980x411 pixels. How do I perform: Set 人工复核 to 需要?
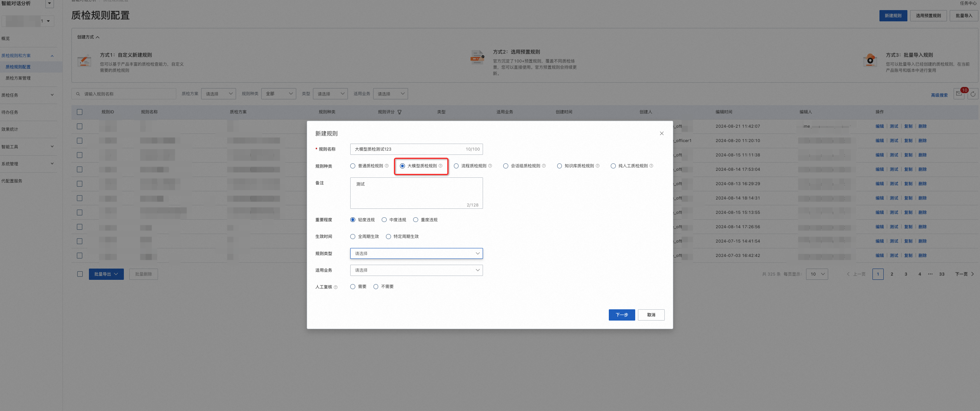coord(353,286)
